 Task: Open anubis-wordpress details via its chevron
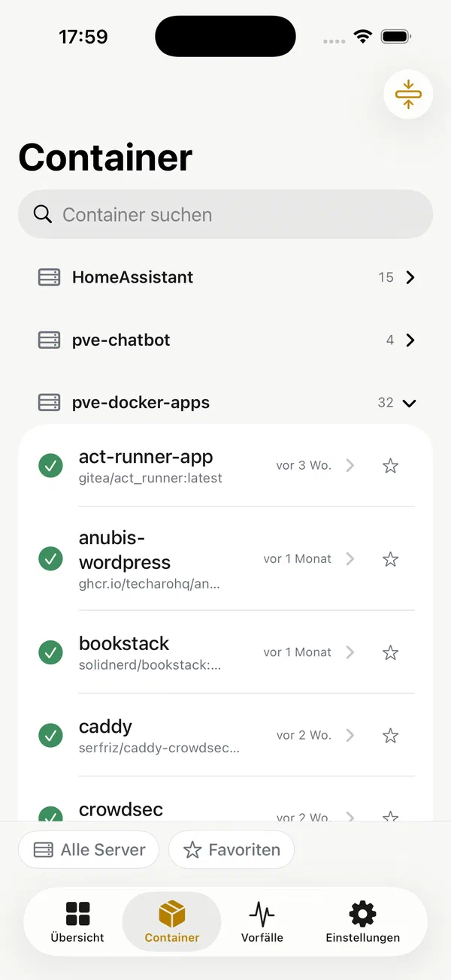[x=350, y=559]
